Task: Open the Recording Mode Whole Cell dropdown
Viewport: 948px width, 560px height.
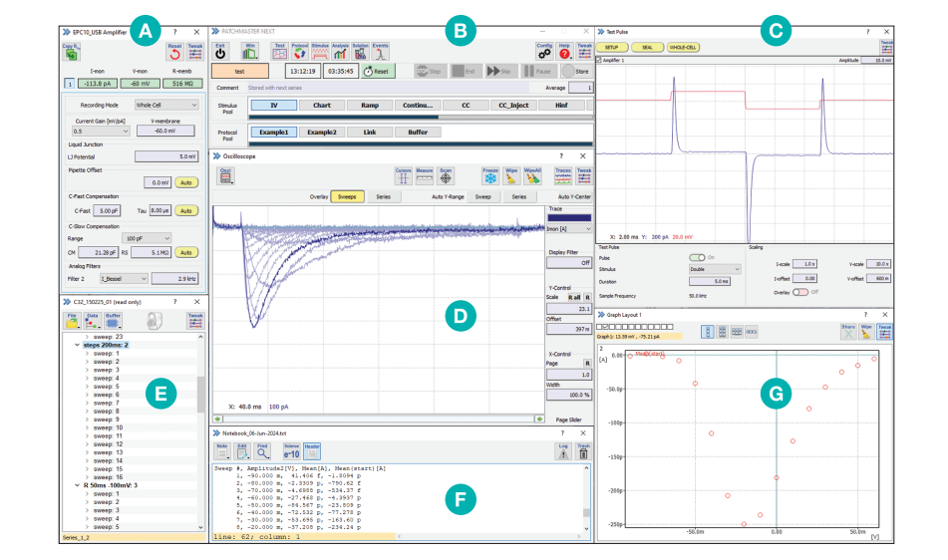Action: (x=166, y=105)
